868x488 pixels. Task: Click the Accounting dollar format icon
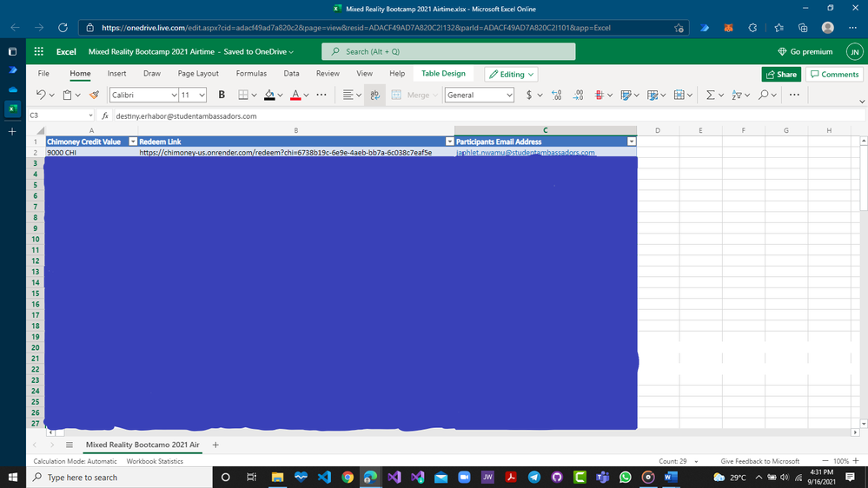(529, 95)
